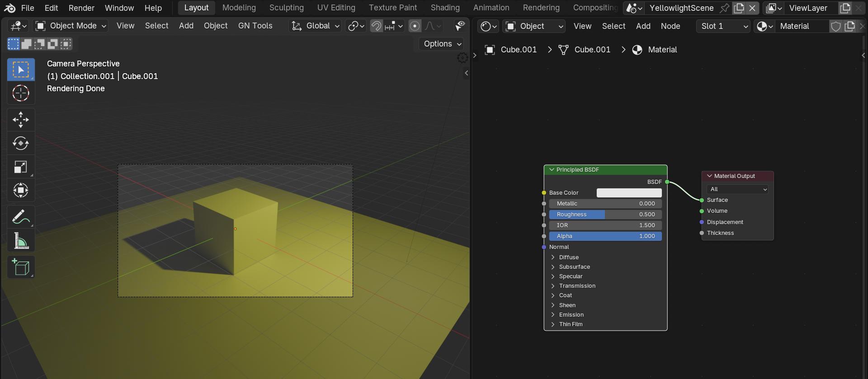Viewport: 868px width, 379px height.
Task: Add new view layer icon
Action: (x=845, y=8)
